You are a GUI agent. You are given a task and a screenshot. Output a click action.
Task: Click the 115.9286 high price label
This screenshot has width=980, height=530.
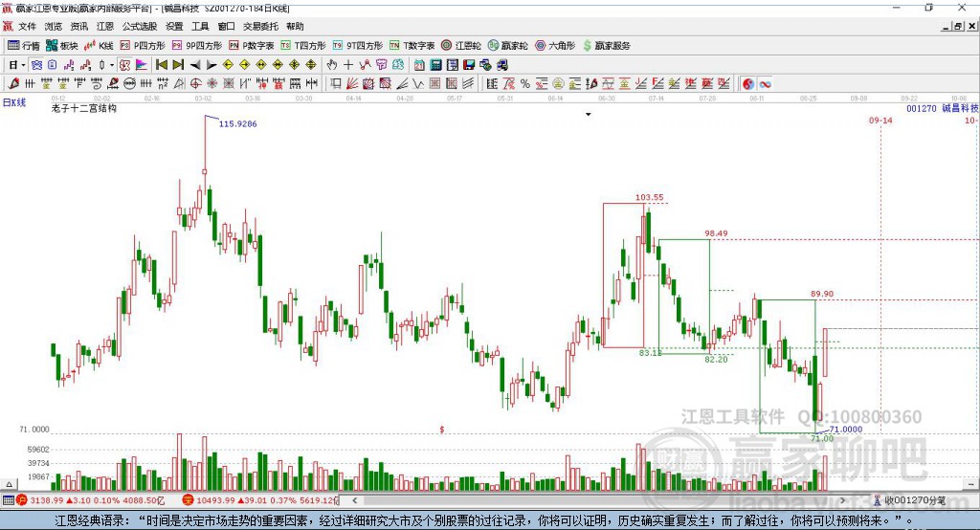tap(237, 123)
